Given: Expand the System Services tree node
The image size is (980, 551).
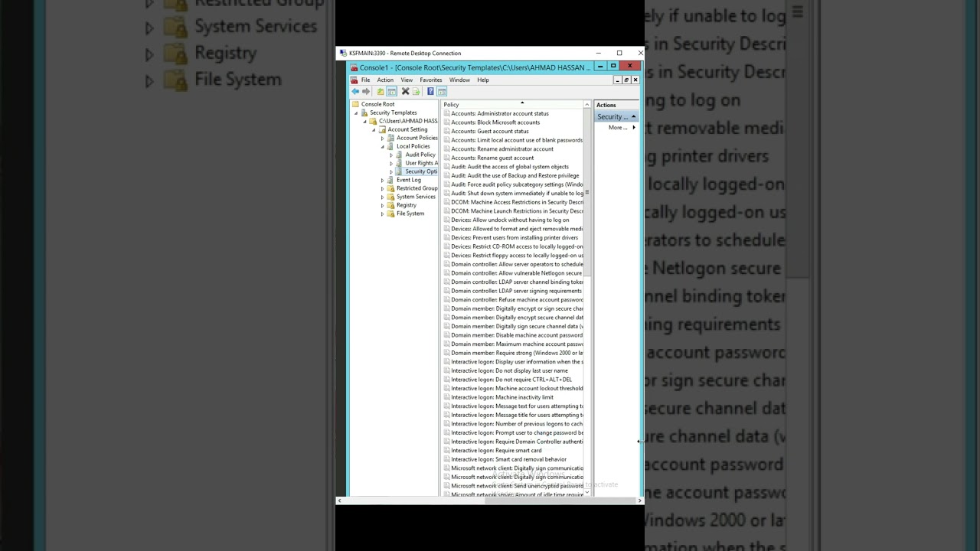Looking at the screenshot, I should coord(382,197).
